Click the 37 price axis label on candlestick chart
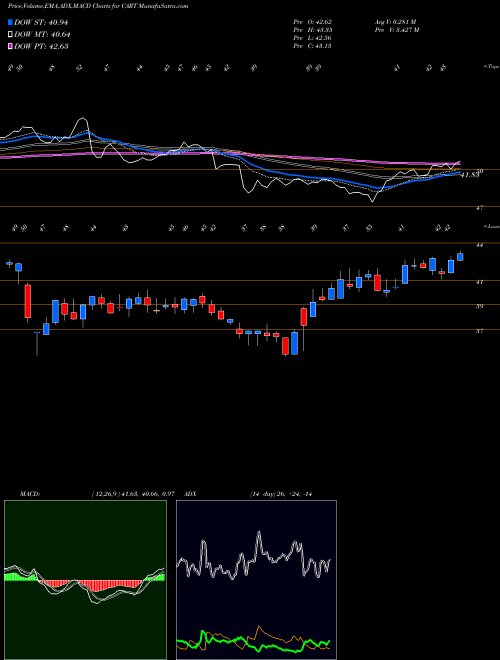The image size is (500, 660). point(479,331)
